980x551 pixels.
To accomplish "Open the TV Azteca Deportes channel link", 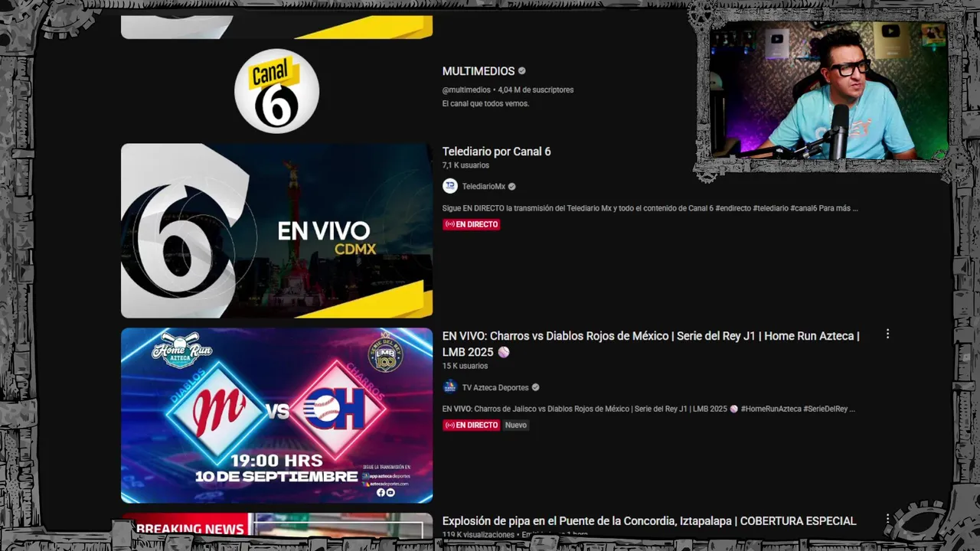I will (495, 387).
